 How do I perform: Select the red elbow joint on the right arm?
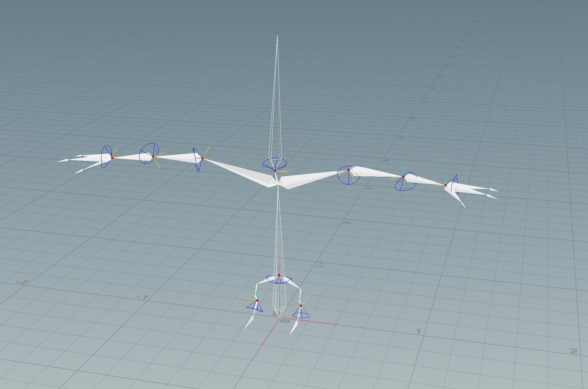coord(404,177)
